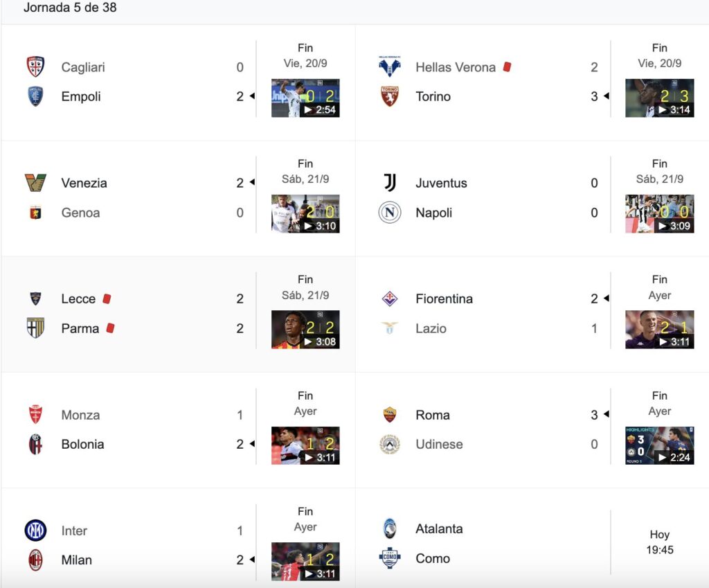This screenshot has width=709, height=588.
Task: Open Roma vs Udinese highlights video
Action: pyautogui.click(x=659, y=445)
